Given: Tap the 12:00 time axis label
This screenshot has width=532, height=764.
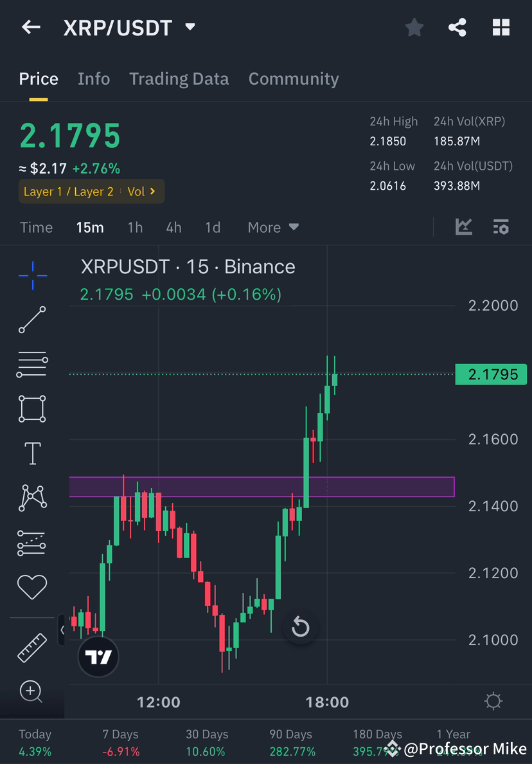Looking at the screenshot, I should pos(158,702).
